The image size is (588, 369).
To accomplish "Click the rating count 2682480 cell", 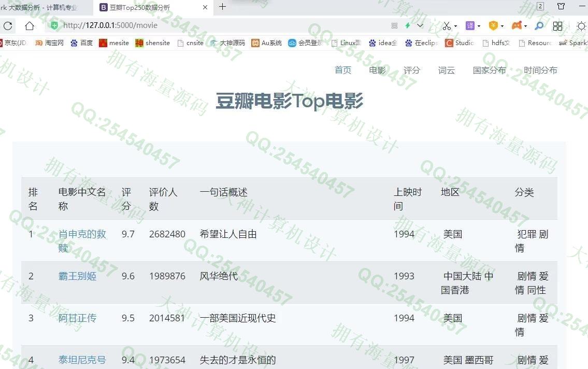I will click(167, 234).
